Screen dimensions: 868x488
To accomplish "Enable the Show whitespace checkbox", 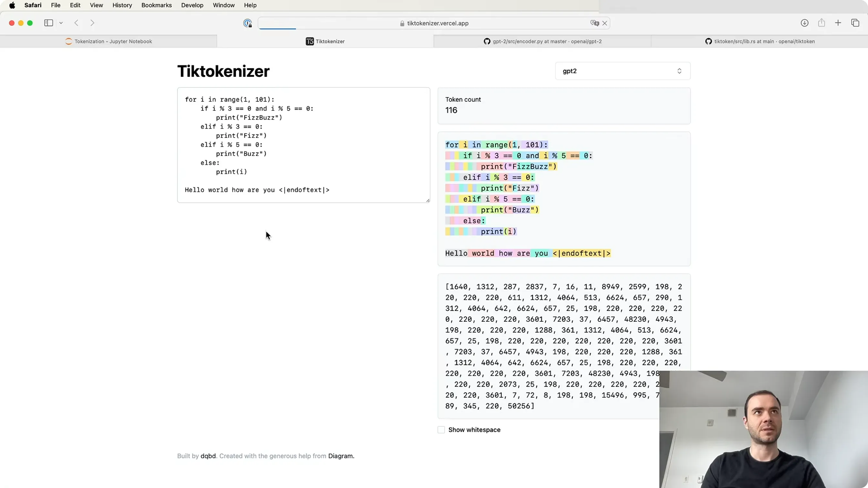I will 441,430.
